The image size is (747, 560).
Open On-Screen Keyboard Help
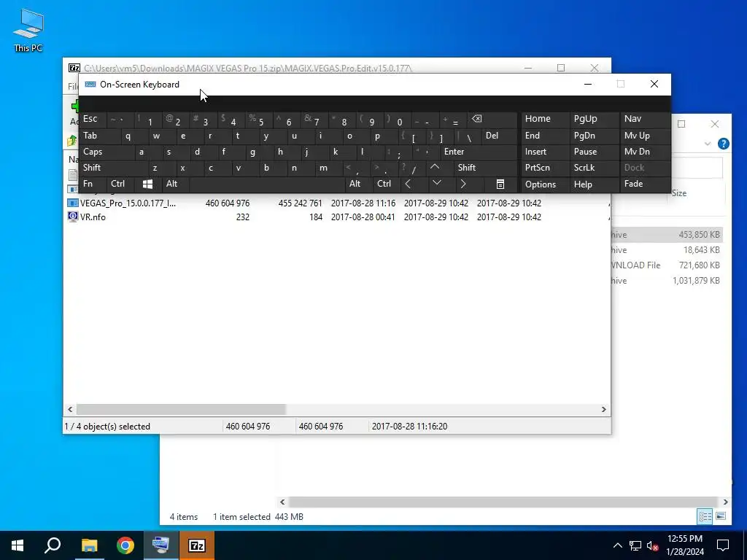pos(595,184)
